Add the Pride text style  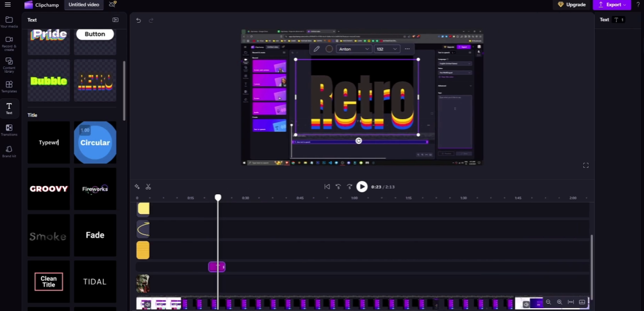pos(48,41)
